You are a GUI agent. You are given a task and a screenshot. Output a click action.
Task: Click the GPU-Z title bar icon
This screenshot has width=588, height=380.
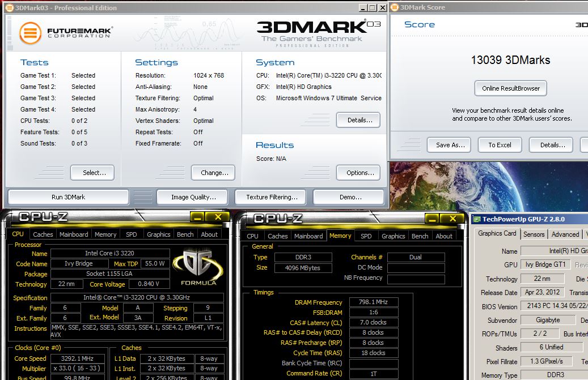click(477, 219)
